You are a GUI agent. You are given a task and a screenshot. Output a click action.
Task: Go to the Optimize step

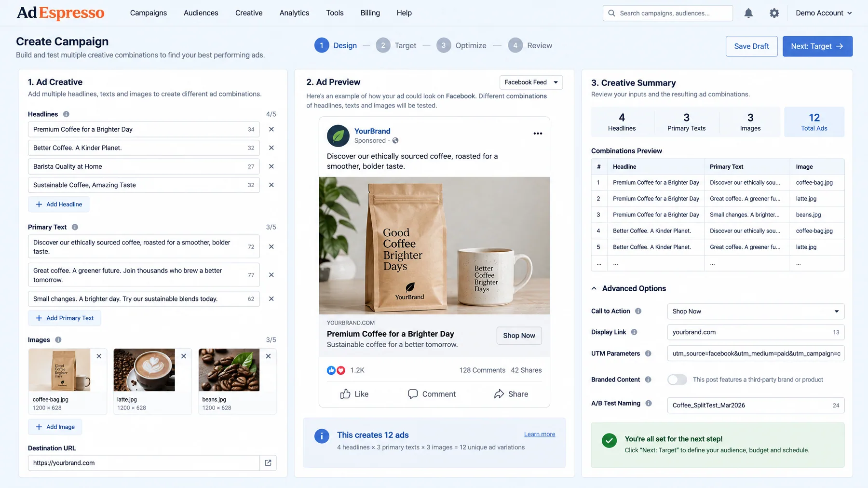pos(461,45)
